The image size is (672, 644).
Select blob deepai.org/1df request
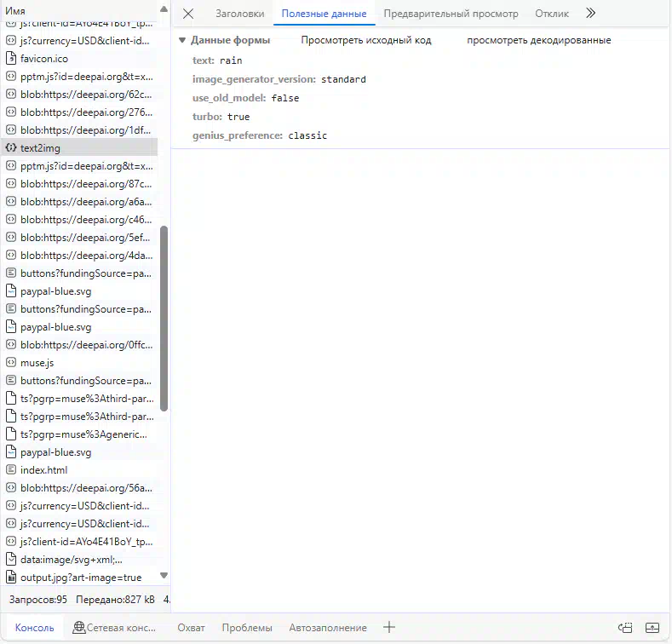click(x=80, y=130)
